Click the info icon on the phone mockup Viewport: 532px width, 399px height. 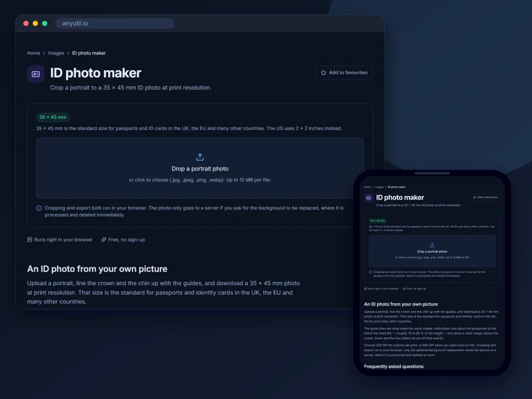[x=370, y=272]
